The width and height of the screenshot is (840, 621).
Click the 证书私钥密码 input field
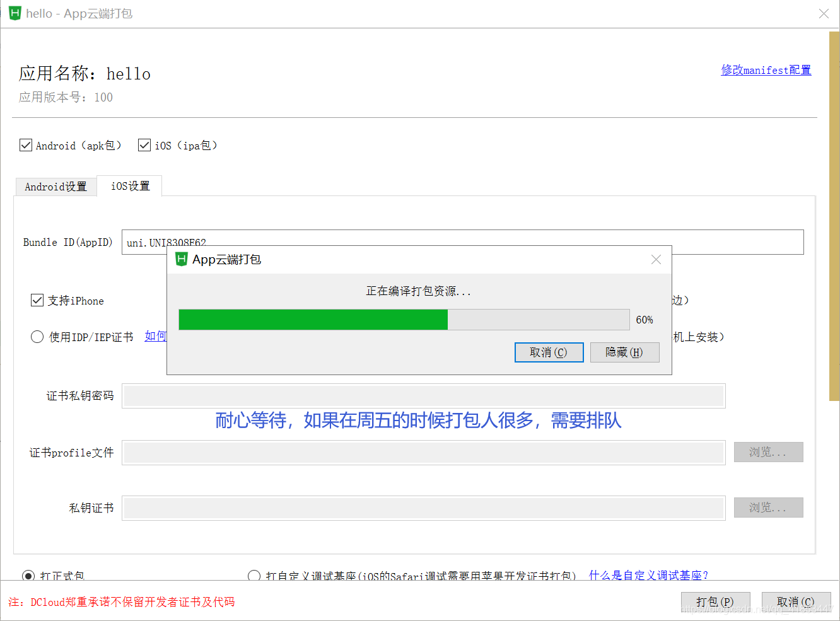[424, 396]
